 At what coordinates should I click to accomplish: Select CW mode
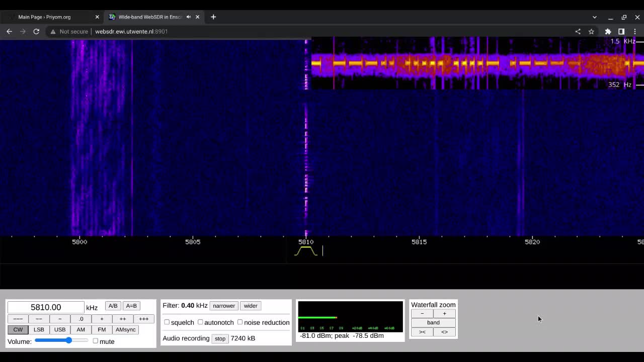(18, 330)
